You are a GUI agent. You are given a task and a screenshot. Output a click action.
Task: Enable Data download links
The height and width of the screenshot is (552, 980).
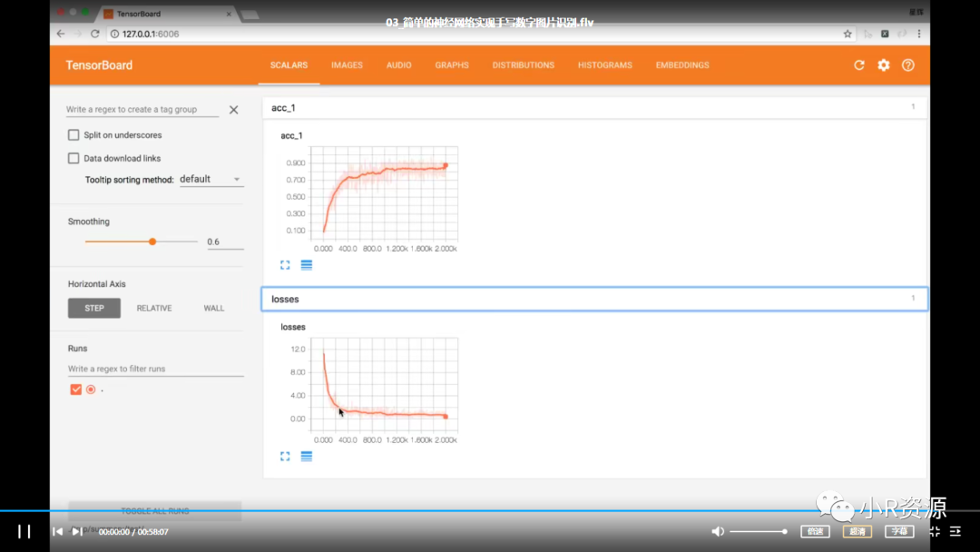(73, 158)
